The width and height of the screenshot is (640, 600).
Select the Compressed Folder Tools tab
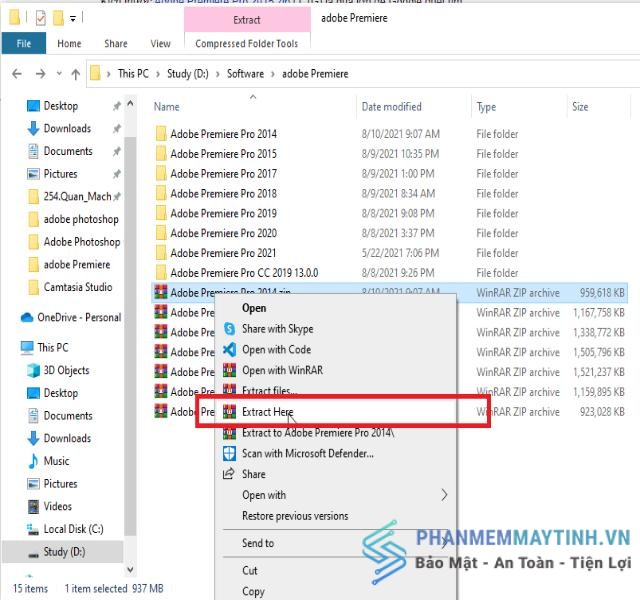click(x=247, y=43)
